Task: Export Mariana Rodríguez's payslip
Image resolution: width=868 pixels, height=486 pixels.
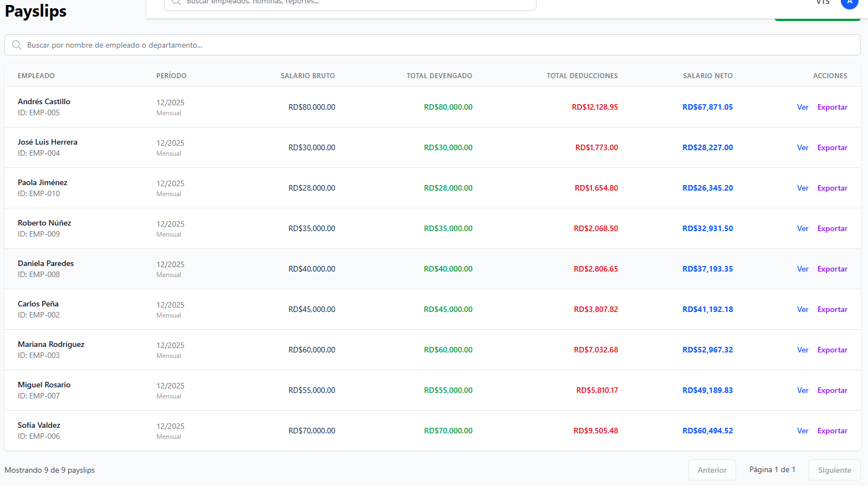Action: [x=832, y=350]
